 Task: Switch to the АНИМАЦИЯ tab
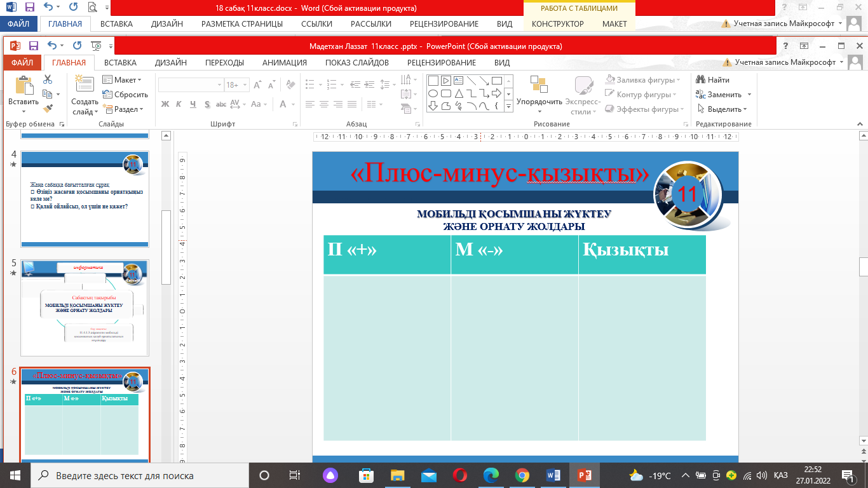tap(285, 63)
